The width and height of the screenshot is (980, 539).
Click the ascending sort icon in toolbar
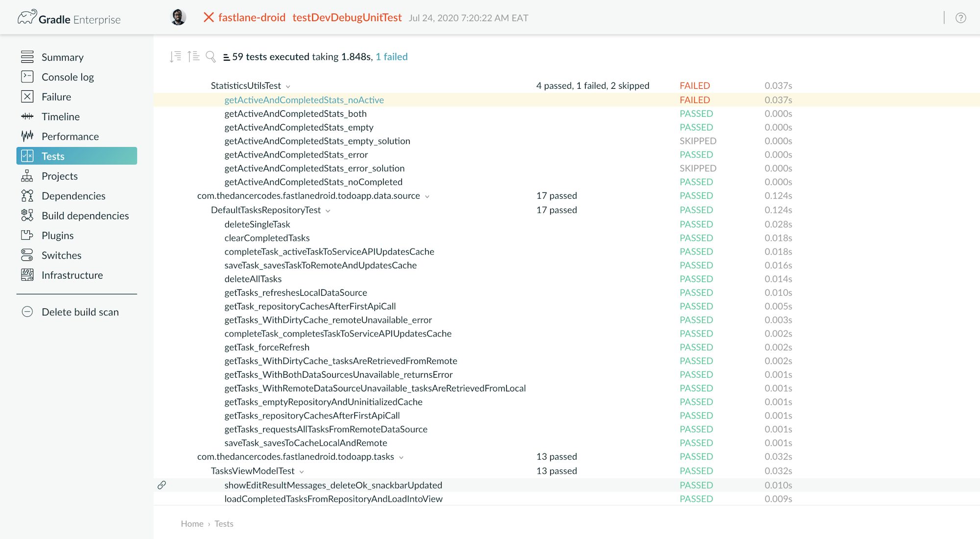(193, 56)
